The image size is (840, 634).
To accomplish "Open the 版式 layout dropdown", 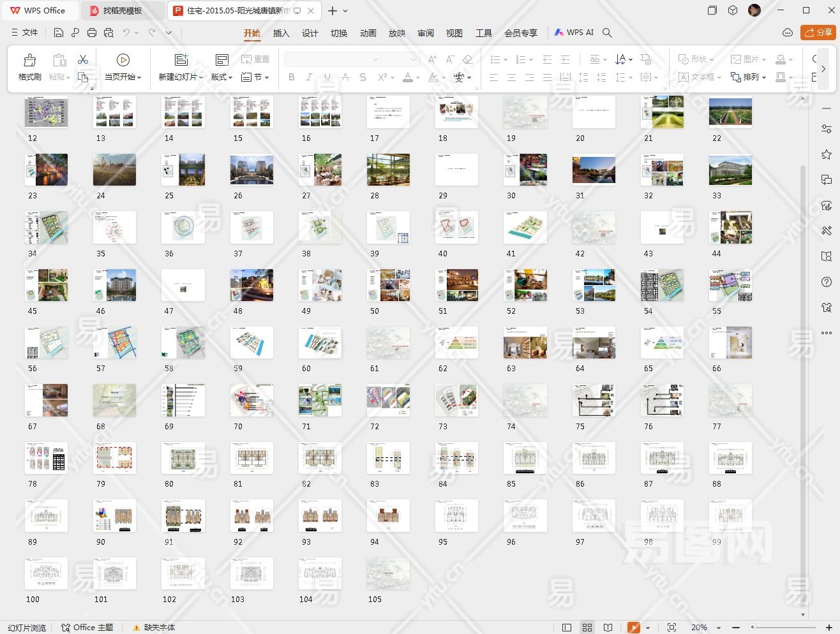I will tap(221, 77).
